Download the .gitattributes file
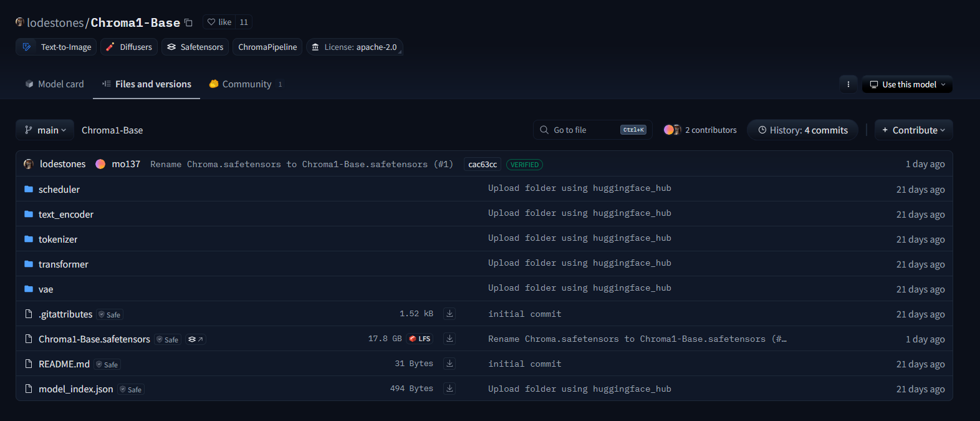This screenshot has height=421, width=980. (449, 314)
